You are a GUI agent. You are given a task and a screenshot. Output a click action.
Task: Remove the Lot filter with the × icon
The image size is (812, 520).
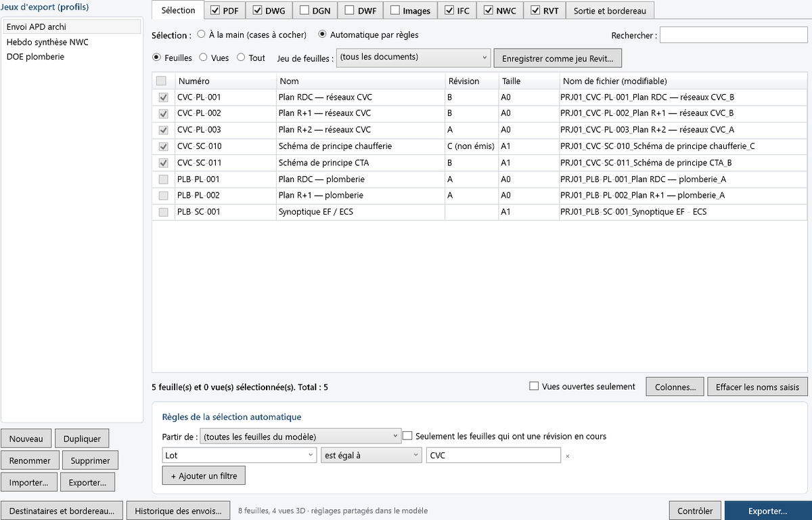pyautogui.click(x=568, y=456)
